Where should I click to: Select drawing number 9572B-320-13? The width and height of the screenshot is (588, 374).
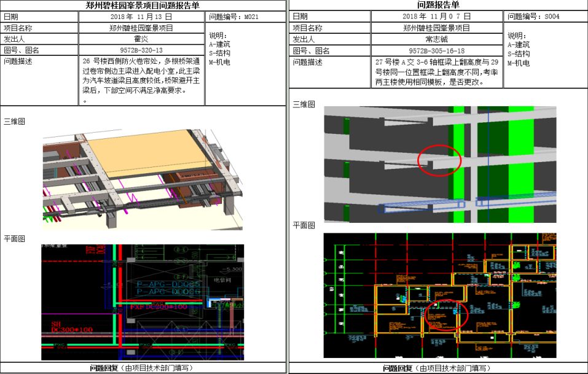[x=141, y=50]
